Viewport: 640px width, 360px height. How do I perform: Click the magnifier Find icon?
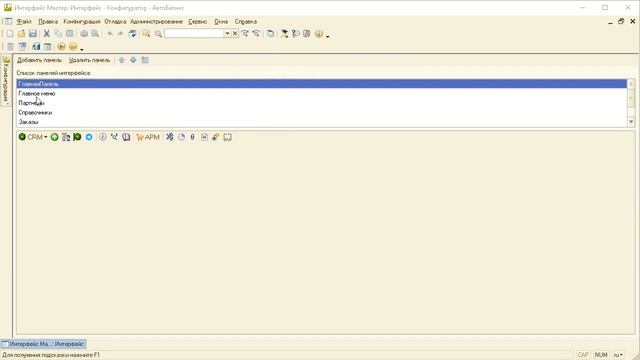[158, 34]
